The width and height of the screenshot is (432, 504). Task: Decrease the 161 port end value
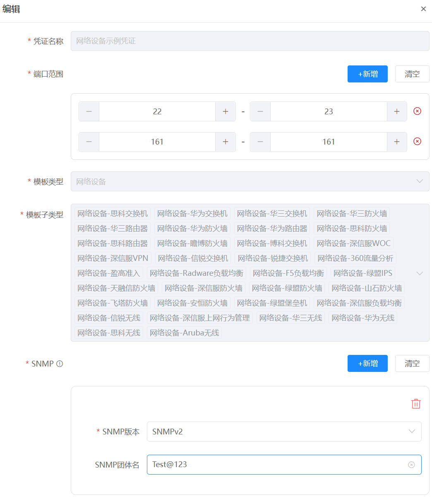coord(260,142)
